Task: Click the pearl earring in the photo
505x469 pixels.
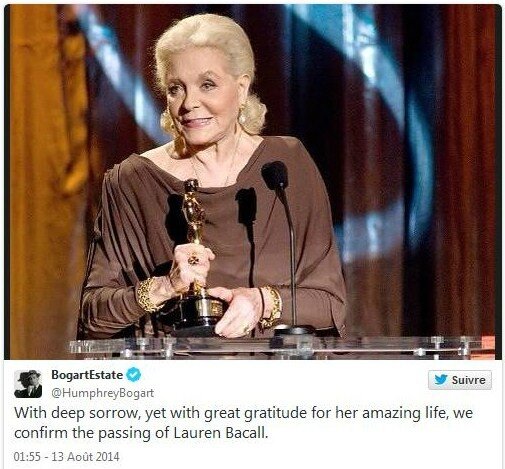Action: 241,118
